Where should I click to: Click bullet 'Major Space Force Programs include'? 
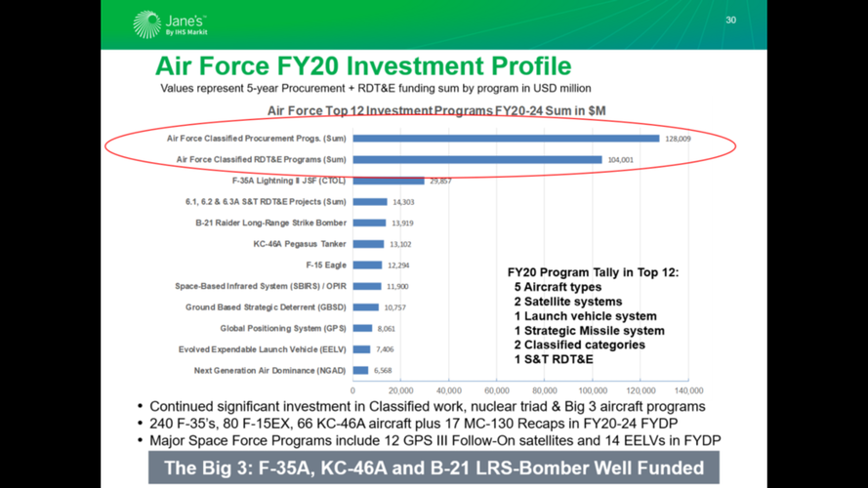(435, 441)
